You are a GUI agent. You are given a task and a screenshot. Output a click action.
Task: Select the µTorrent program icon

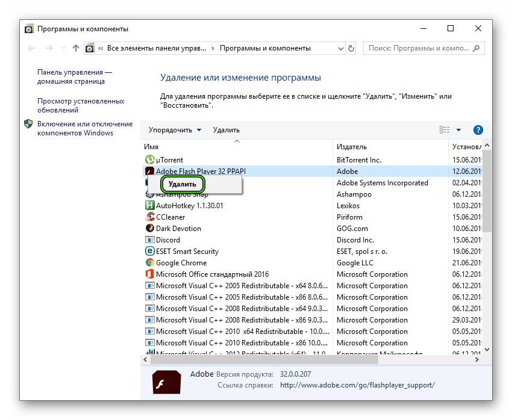tap(149, 159)
